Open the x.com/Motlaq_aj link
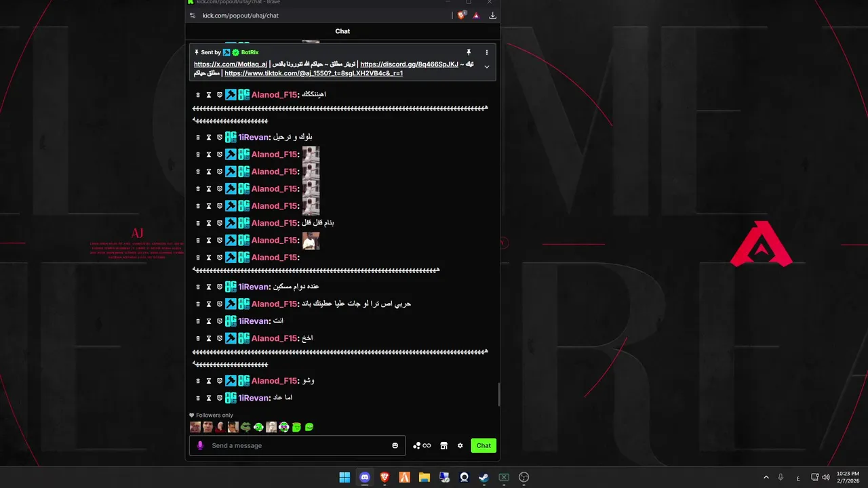 231,64
